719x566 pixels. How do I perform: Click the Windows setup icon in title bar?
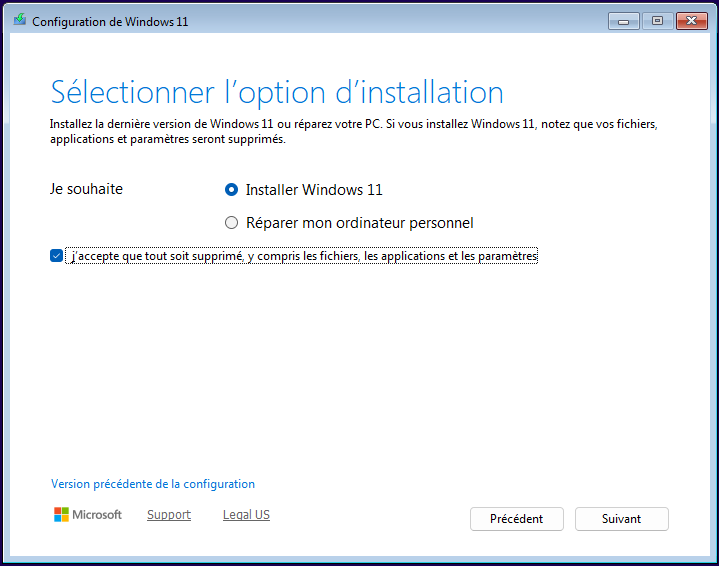click(x=19, y=20)
